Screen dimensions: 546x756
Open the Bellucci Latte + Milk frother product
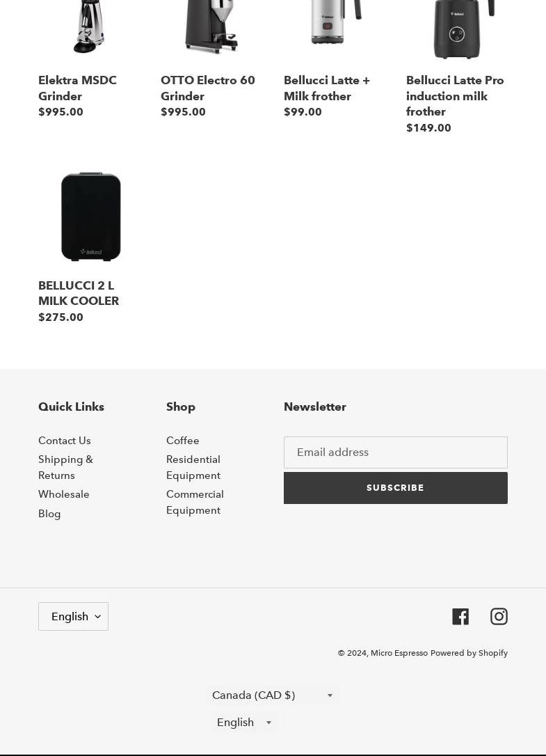click(326, 88)
